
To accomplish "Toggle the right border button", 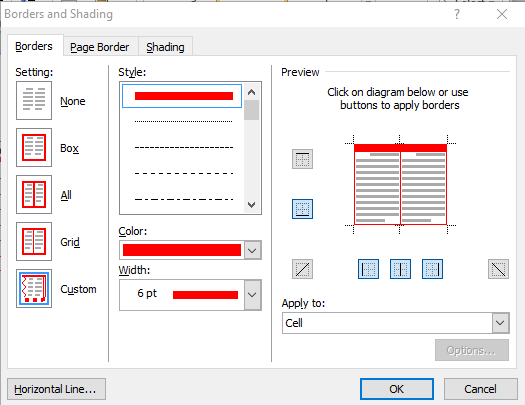I will coord(432,269).
